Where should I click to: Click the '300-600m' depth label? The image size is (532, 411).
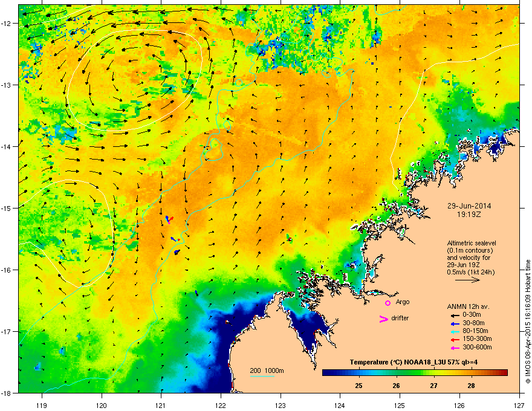click(477, 347)
